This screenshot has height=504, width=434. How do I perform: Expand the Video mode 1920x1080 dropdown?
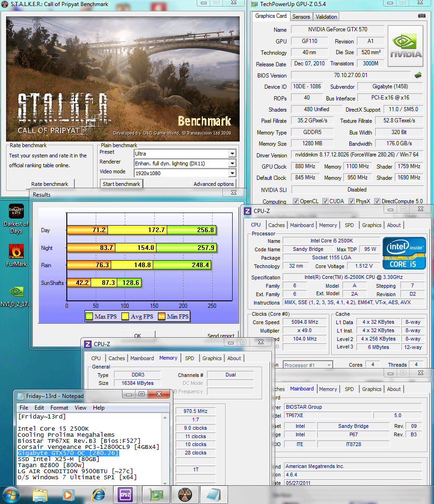tap(232, 173)
